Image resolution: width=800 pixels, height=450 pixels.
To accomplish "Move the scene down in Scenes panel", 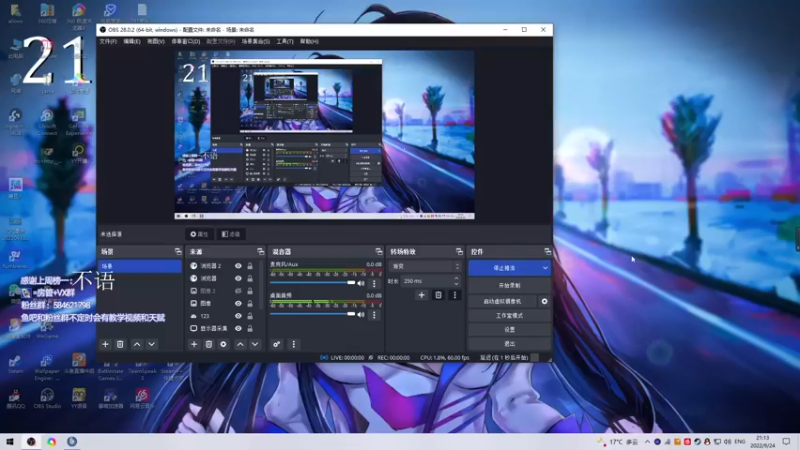I will point(152,344).
